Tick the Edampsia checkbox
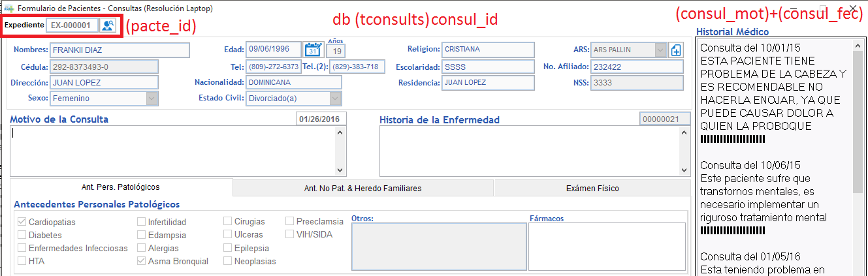This screenshot has height=276, width=868. 141,235
